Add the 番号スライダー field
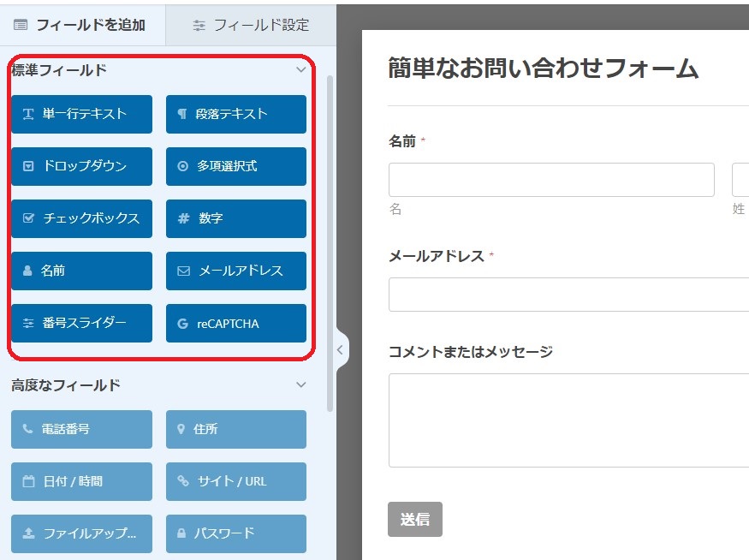The width and height of the screenshot is (749, 560). coord(82,323)
